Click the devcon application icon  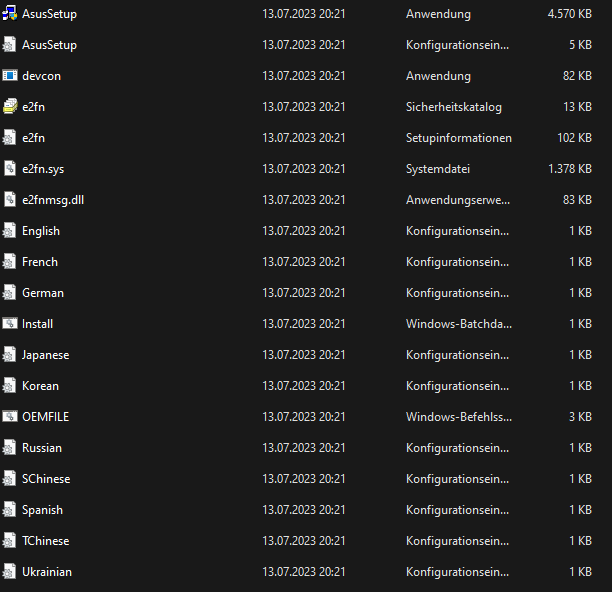pos(10,75)
